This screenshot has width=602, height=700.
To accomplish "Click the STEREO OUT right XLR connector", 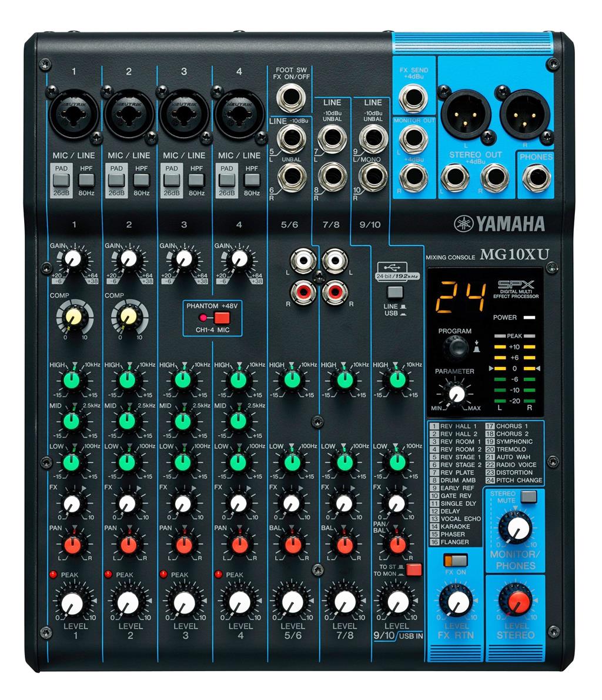I will pos(525,114).
